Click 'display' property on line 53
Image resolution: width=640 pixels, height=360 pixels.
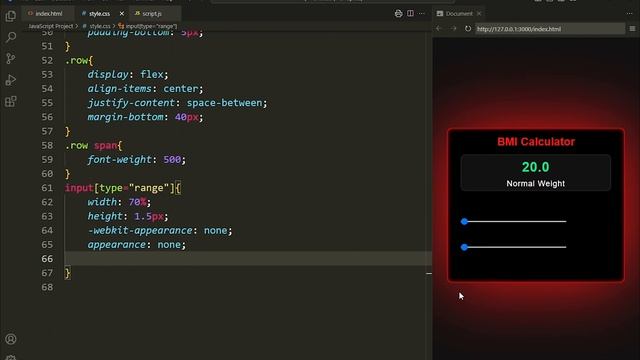pyautogui.click(x=108, y=75)
